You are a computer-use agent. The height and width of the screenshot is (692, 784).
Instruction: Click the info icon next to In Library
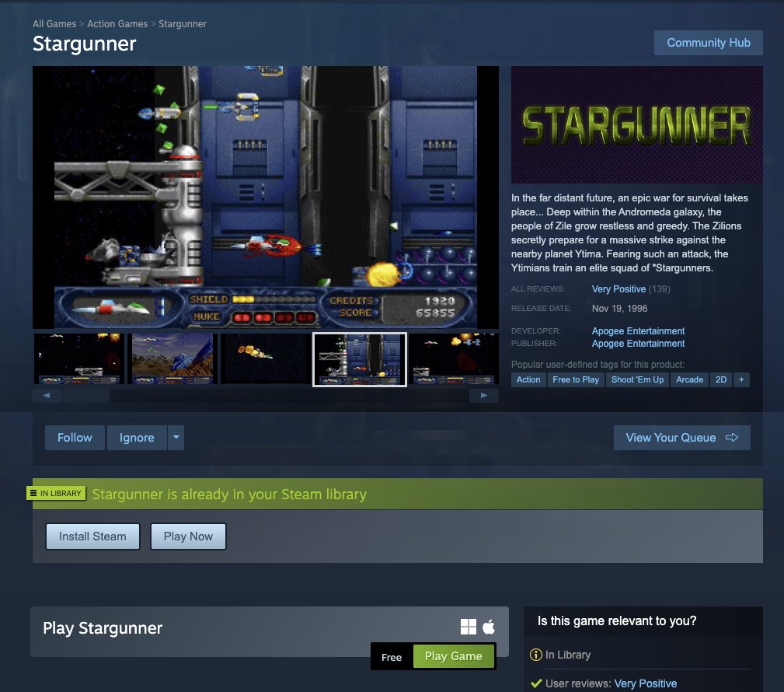[x=535, y=655]
